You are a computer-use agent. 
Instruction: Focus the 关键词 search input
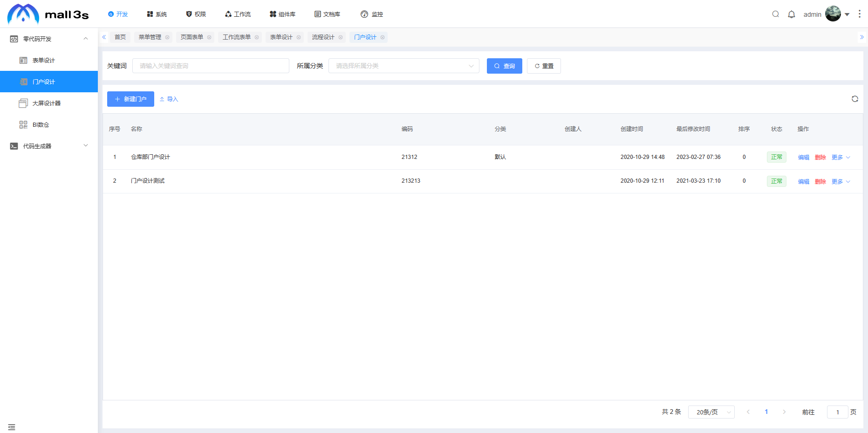(x=211, y=66)
